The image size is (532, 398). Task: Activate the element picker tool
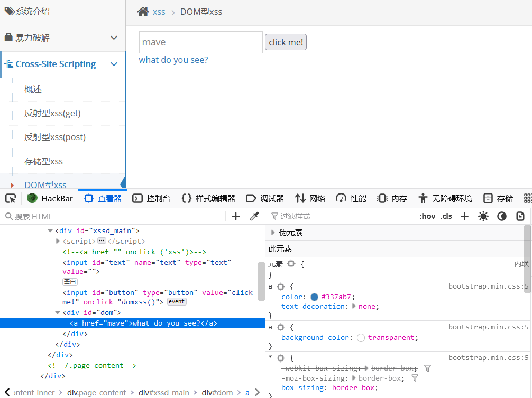pos(11,198)
